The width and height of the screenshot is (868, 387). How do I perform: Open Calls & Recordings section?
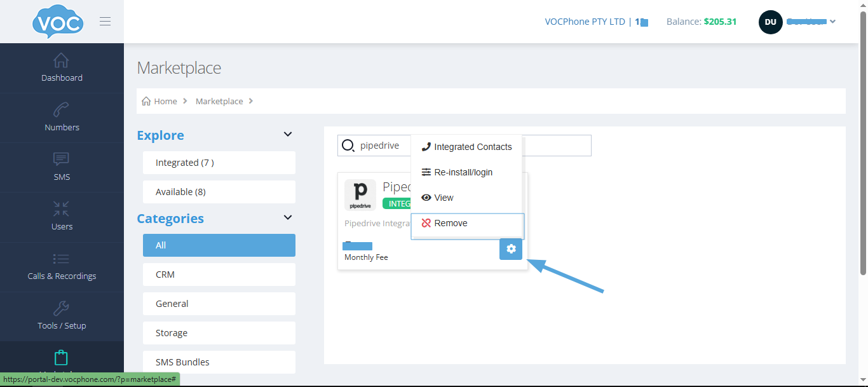click(62, 266)
